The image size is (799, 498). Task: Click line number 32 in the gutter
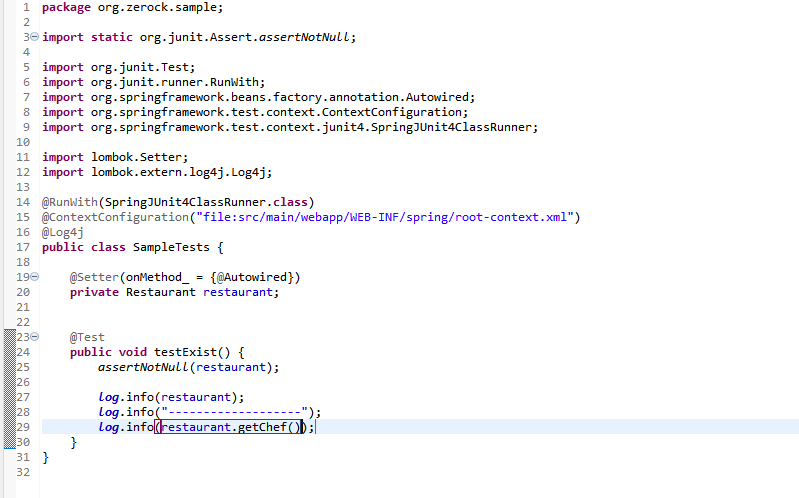23,472
